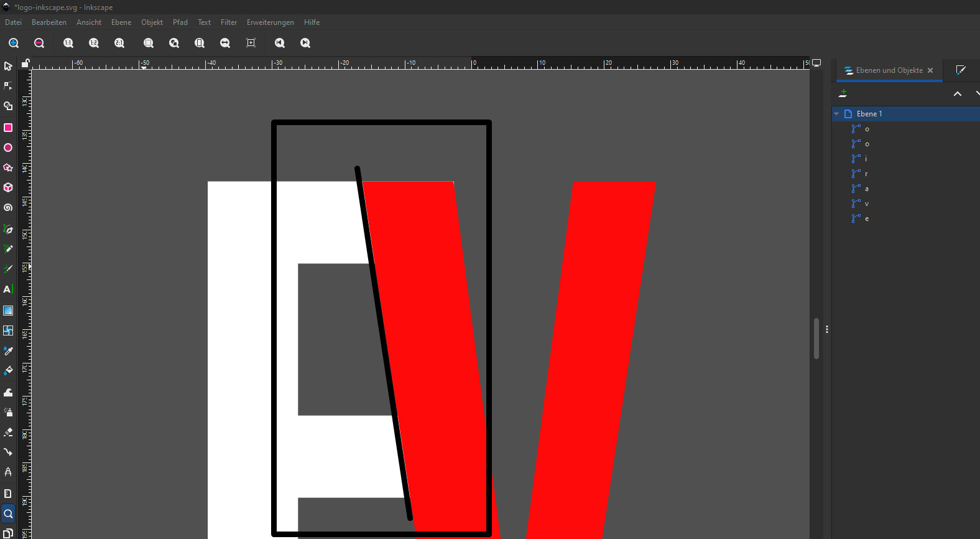The height and width of the screenshot is (539, 980).
Task: Set zoom to 1:1
Action: (68, 43)
